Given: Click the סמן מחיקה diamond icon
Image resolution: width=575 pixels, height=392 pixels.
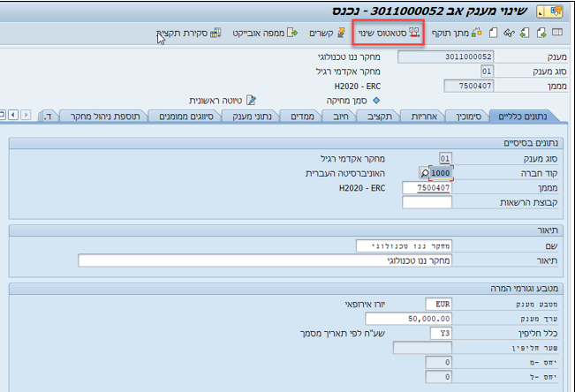Looking at the screenshot, I should 376,100.
